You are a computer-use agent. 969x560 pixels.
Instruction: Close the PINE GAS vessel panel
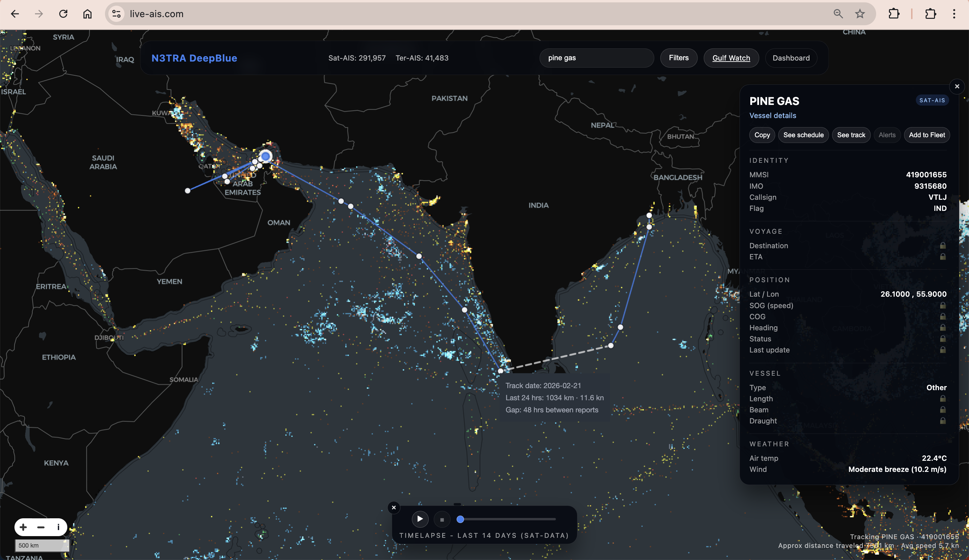click(957, 86)
